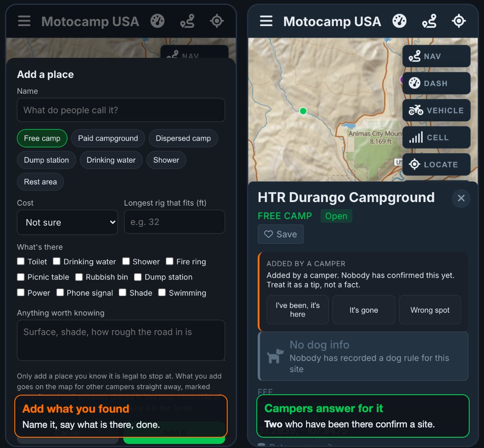
Task: Open hamburger menu in left Motocamp panel
Action: 24,22
